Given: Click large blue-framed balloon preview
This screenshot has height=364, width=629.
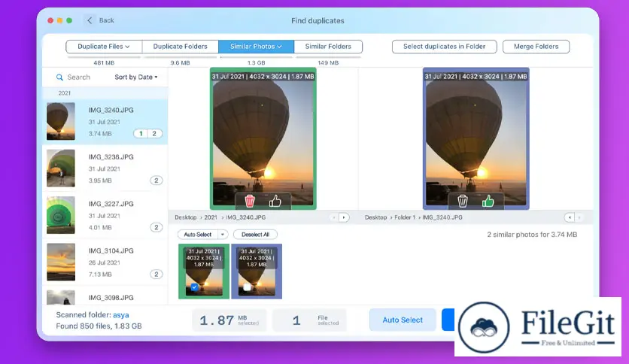Looking at the screenshot, I should point(476,138).
